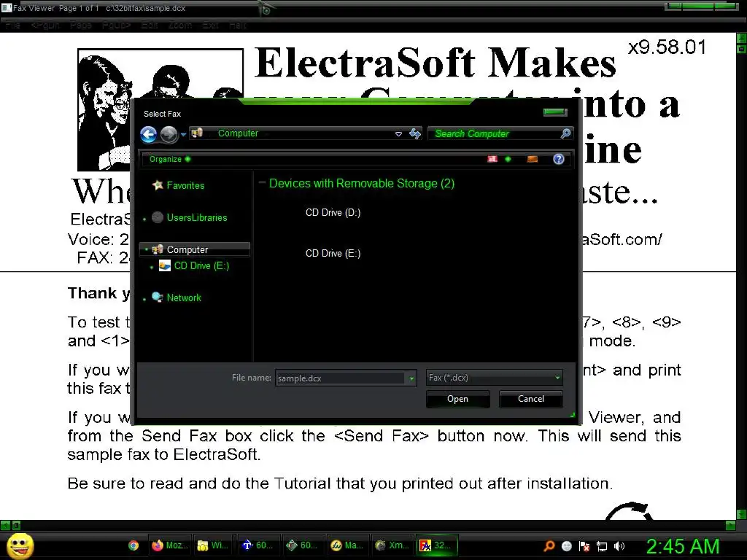Close the Select Fax dialog
The width and height of the screenshot is (747, 560).
click(555, 112)
